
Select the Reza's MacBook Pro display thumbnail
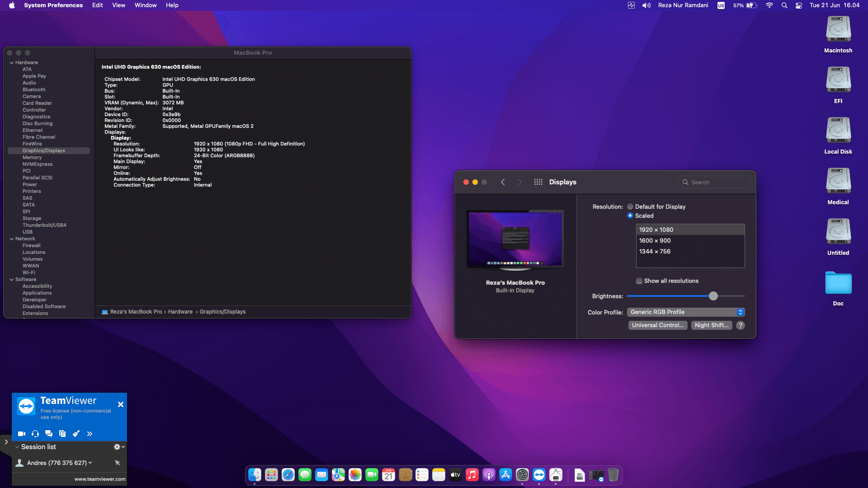pyautogui.click(x=515, y=240)
